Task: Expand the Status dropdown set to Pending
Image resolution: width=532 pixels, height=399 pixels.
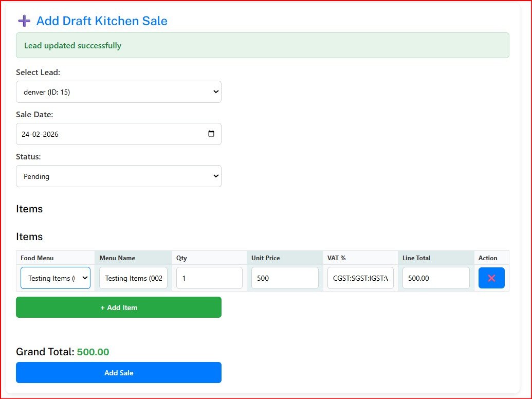Action: coord(119,176)
